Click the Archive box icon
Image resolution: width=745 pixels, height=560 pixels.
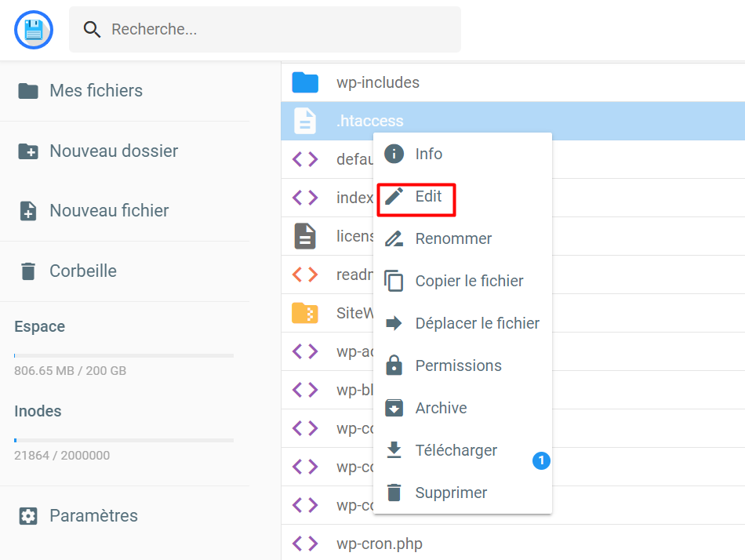pyautogui.click(x=394, y=407)
